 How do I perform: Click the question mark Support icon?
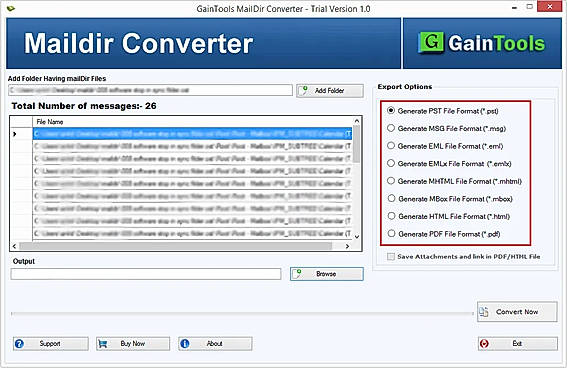tap(20, 343)
